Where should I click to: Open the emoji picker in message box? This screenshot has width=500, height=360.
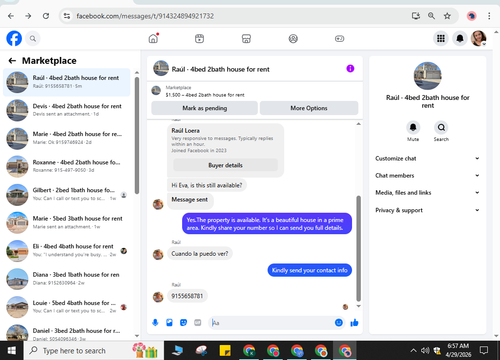pos(339,322)
